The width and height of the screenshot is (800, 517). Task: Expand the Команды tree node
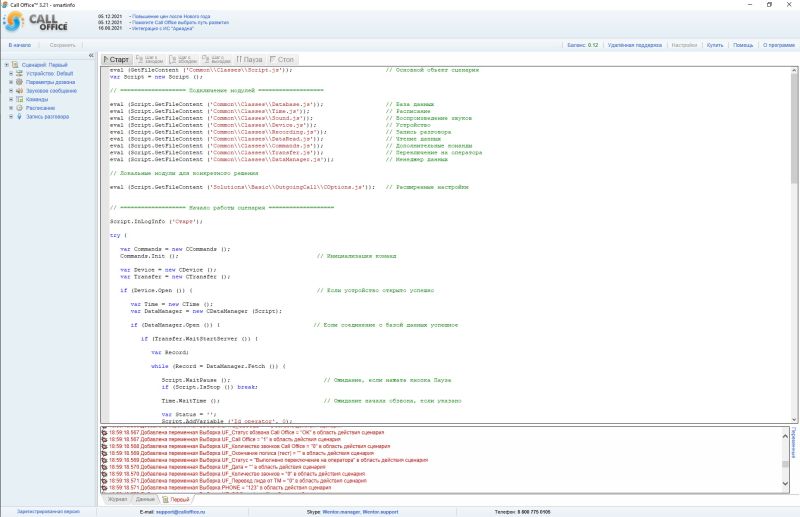tap(11, 100)
